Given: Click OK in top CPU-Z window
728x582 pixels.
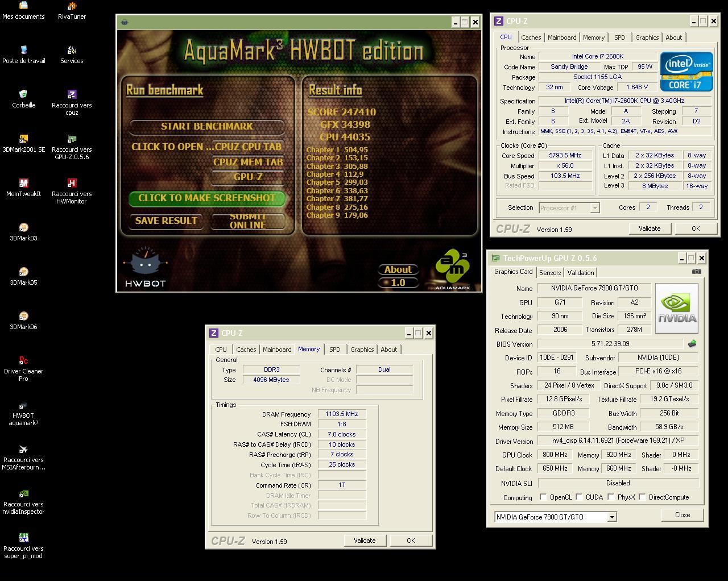Looking at the screenshot, I should coord(696,228).
